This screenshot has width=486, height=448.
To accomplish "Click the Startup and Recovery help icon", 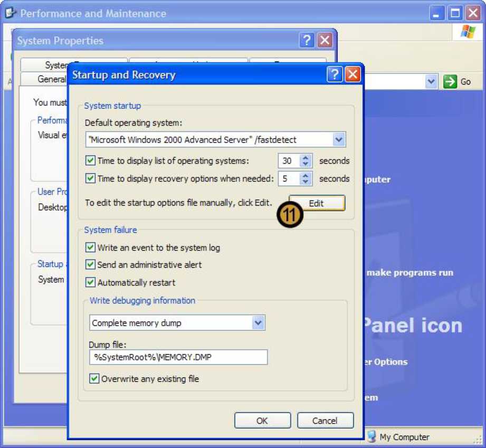I will pyautogui.click(x=335, y=74).
